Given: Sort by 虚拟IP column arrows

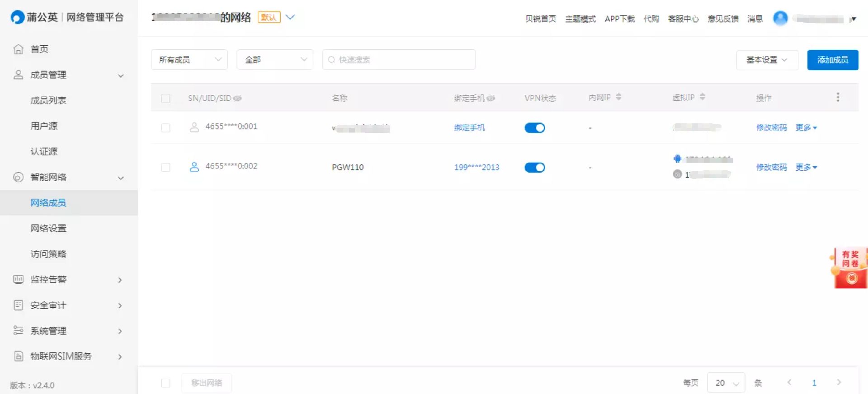Looking at the screenshot, I should click(703, 97).
